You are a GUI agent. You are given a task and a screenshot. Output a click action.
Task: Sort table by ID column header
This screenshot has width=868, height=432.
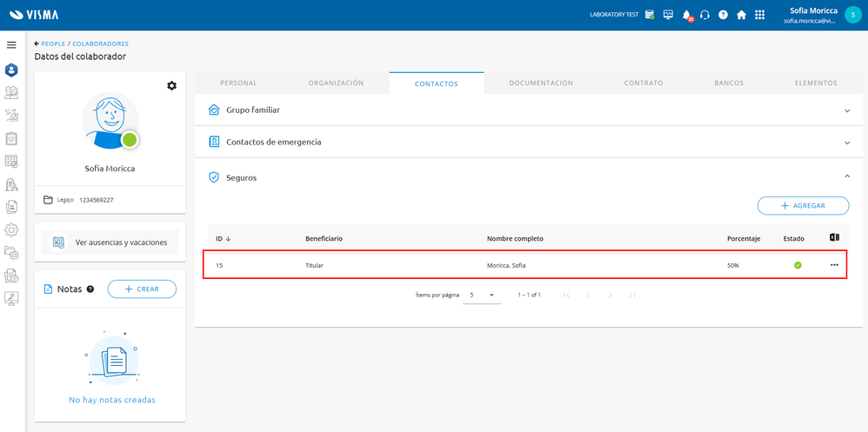coord(223,238)
